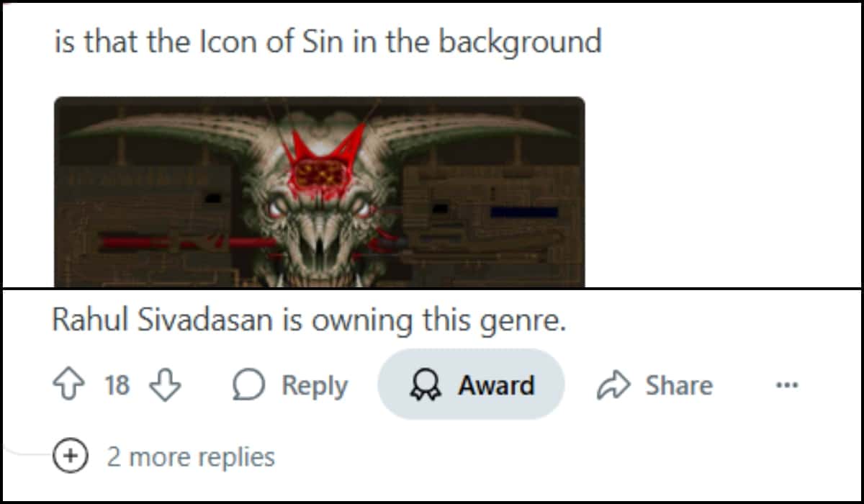Screen dimensions: 864x504
Task: Expand replies with the plus circle icon
Action: click(71, 456)
